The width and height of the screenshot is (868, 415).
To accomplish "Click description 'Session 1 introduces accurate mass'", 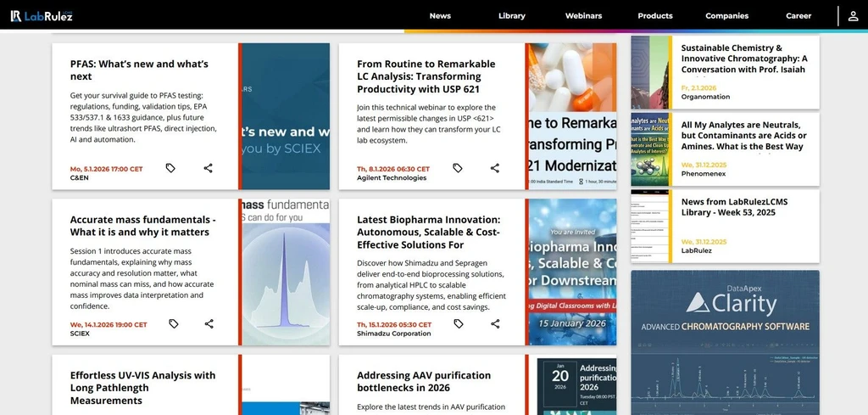I will tap(142, 278).
